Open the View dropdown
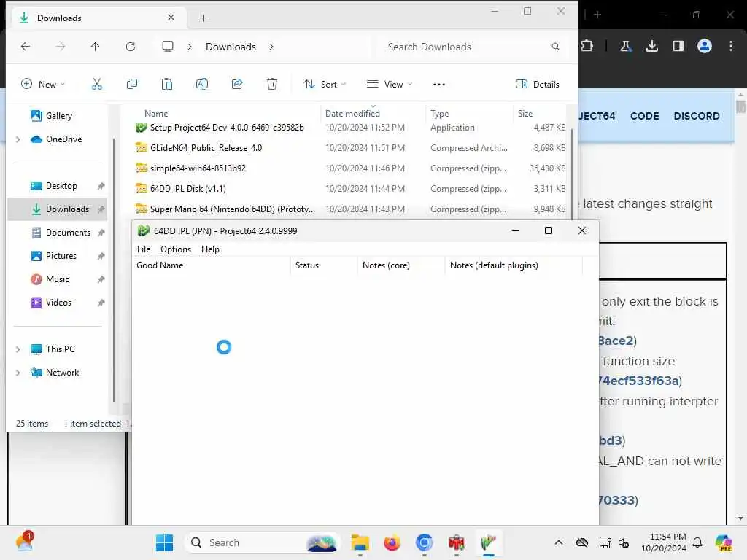Screen dimensions: 747x560 [x=390, y=85]
